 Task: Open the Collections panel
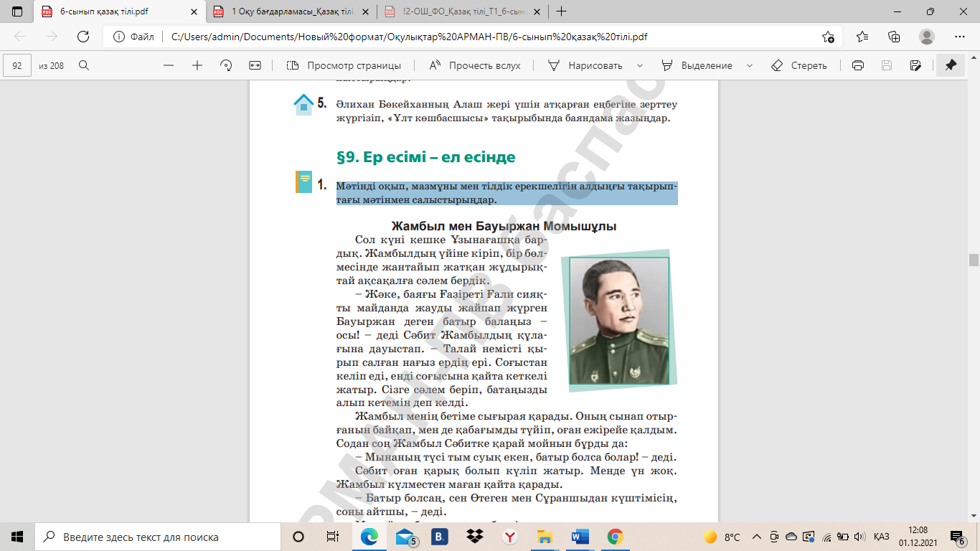coord(894,37)
